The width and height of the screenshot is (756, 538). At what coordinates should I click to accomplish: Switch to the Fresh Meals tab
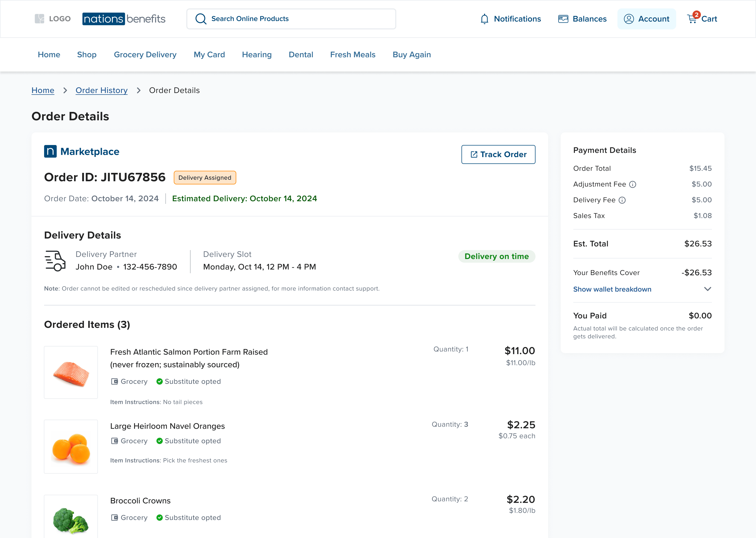tap(353, 55)
